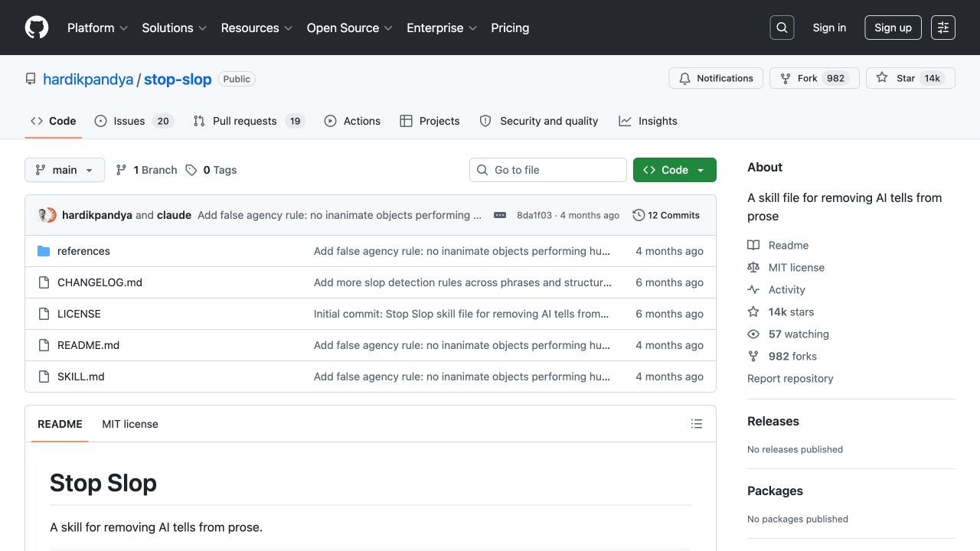Open commit hash 8da1f03
The height and width of the screenshot is (551, 980).
coord(534,215)
